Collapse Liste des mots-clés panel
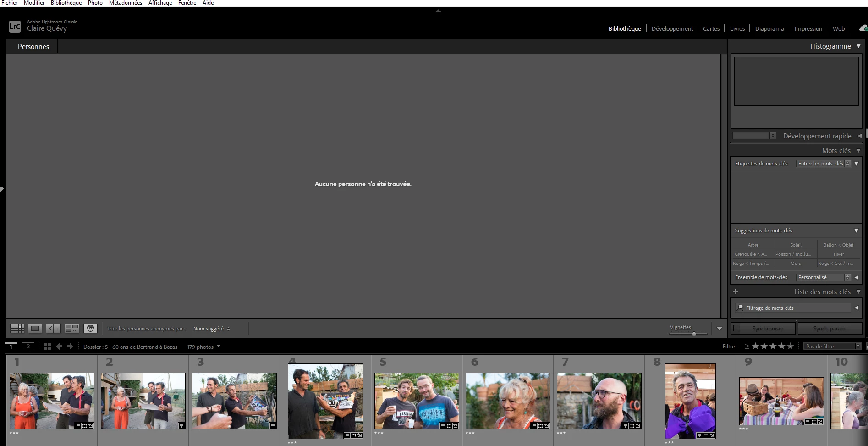This screenshot has width=868, height=446. coord(858,292)
